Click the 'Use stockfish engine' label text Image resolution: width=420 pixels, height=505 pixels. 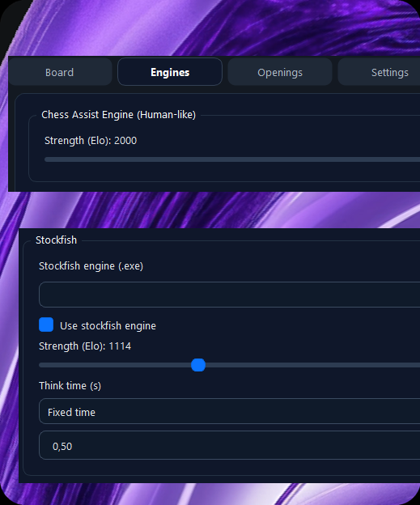click(108, 325)
